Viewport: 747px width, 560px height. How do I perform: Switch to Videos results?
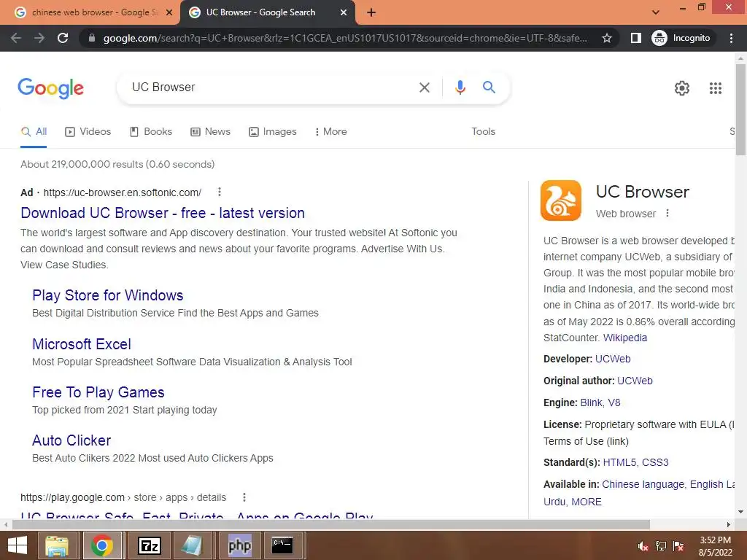[x=88, y=132]
